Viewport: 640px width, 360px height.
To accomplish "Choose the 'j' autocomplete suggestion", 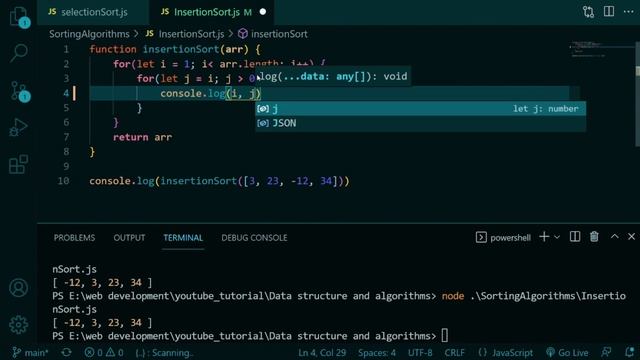I will coord(420,109).
